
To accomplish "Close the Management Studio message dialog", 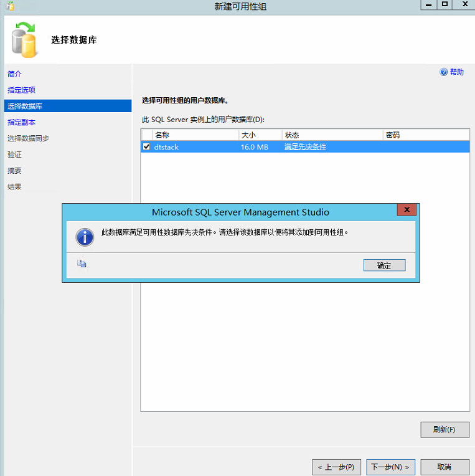I will [x=407, y=209].
